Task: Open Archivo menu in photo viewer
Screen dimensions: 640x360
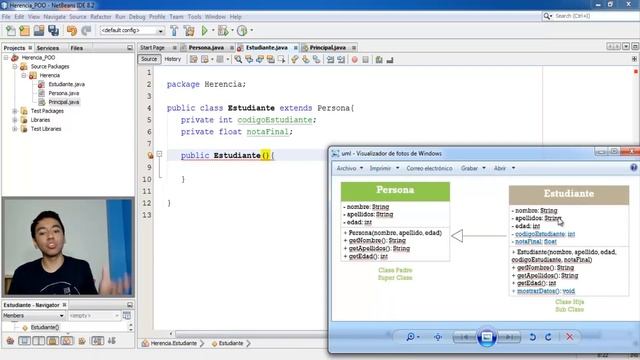Action: (x=349, y=168)
